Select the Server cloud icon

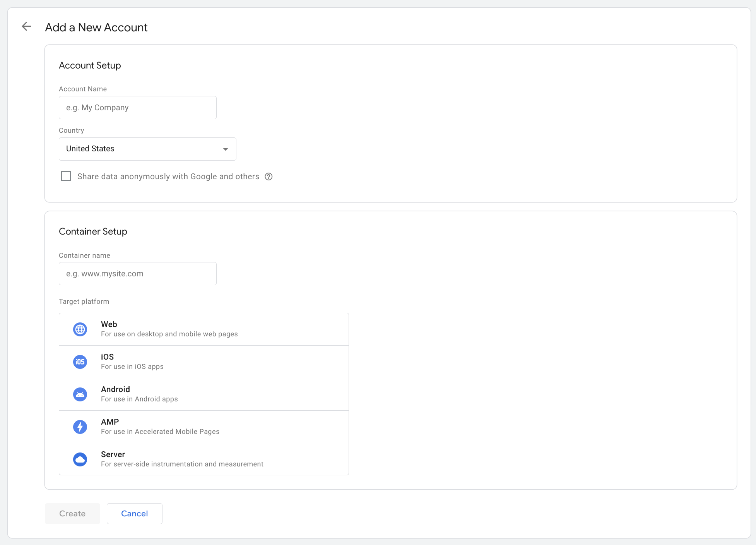click(80, 459)
